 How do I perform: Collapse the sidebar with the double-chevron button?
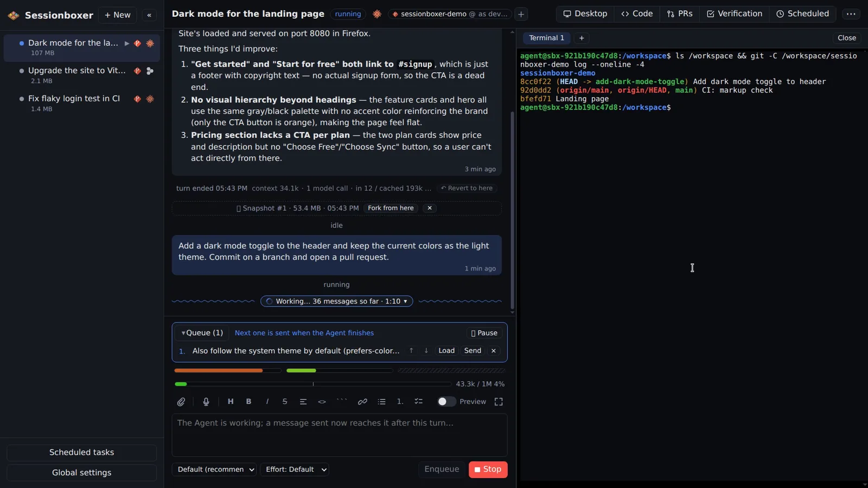pos(149,15)
